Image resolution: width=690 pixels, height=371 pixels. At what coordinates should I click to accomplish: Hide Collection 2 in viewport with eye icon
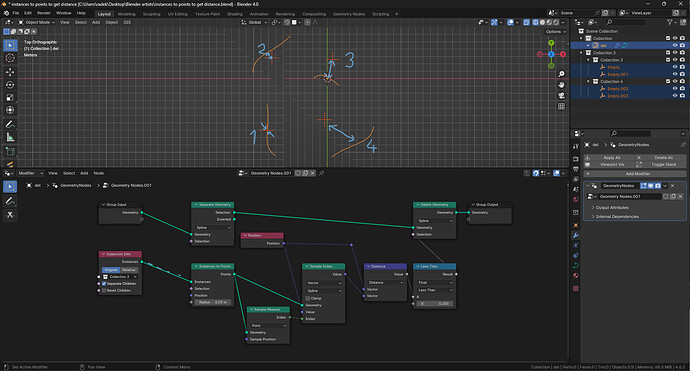pos(675,53)
